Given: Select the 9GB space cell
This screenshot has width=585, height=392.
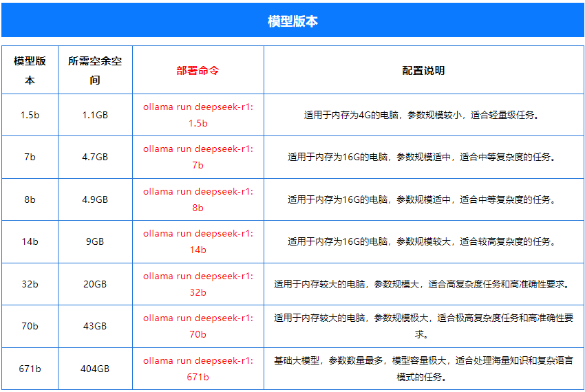Looking at the screenshot, I should pos(95,241).
